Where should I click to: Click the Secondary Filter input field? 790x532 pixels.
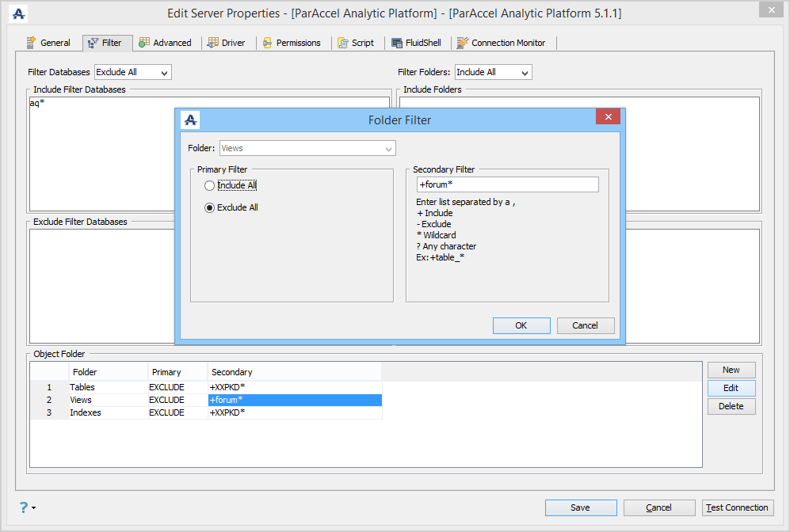(x=508, y=184)
